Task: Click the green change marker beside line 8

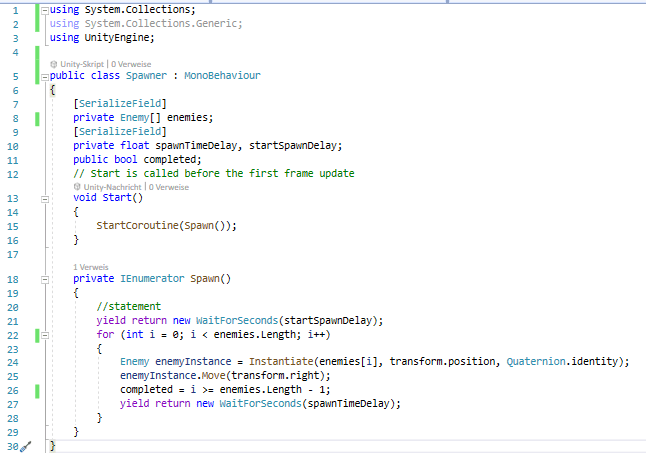Action: pos(37,117)
